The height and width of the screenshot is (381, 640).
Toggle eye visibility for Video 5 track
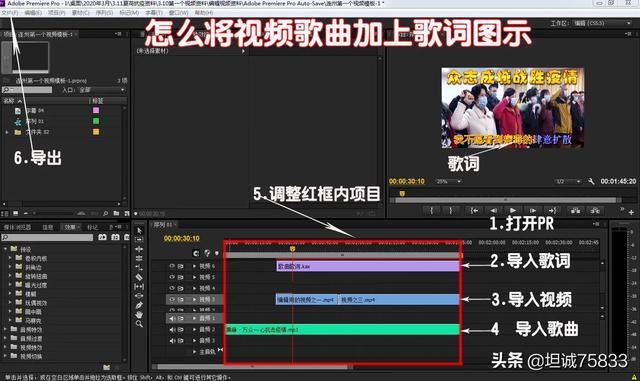click(x=172, y=277)
